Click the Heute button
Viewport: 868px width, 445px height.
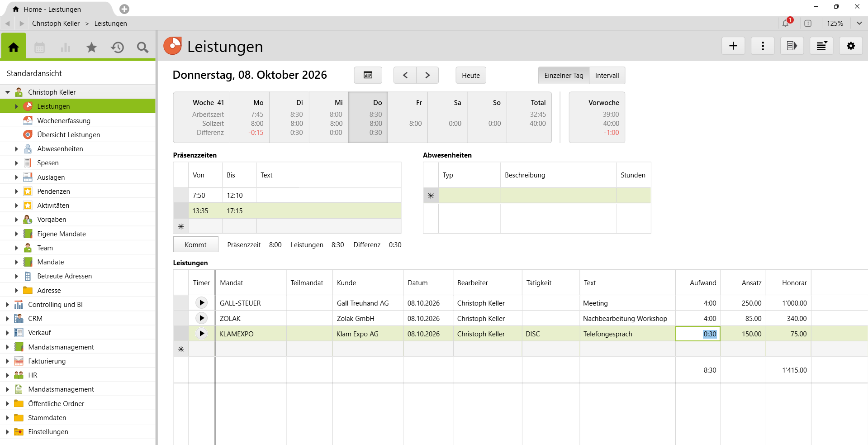pyautogui.click(x=470, y=75)
